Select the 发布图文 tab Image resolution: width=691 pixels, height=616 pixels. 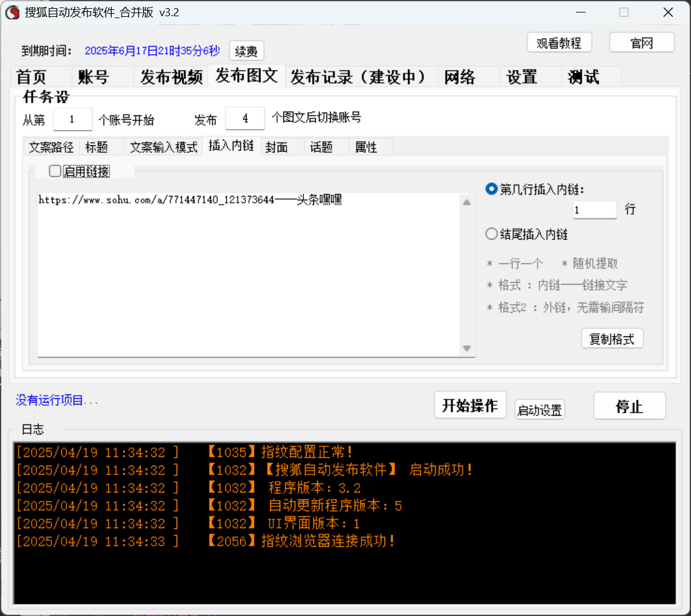click(x=247, y=76)
